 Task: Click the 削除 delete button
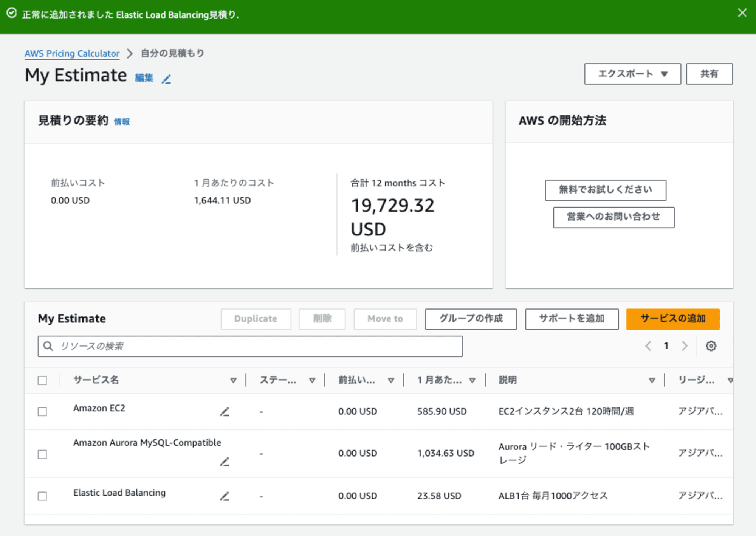point(322,319)
